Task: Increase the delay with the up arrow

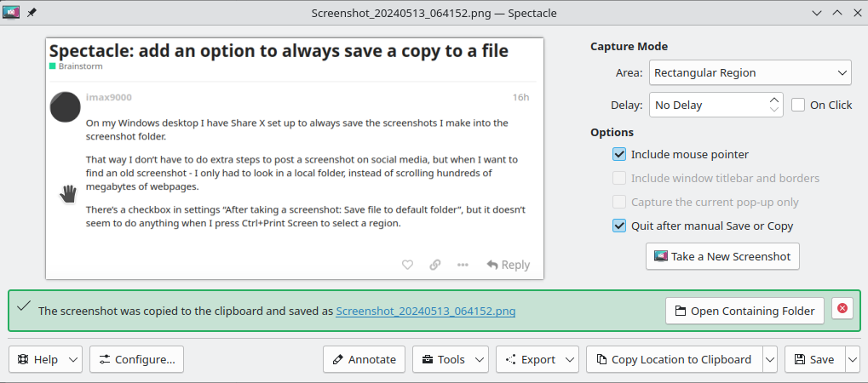Action: click(774, 100)
